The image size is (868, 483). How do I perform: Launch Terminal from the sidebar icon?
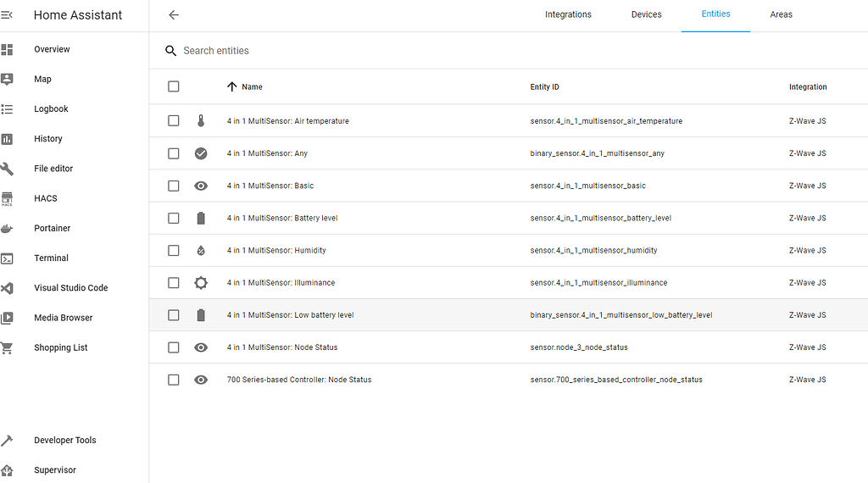[x=8, y=258]
